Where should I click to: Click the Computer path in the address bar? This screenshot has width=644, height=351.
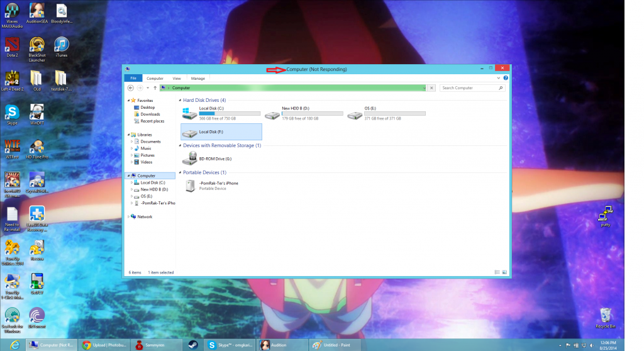[181, 88]
